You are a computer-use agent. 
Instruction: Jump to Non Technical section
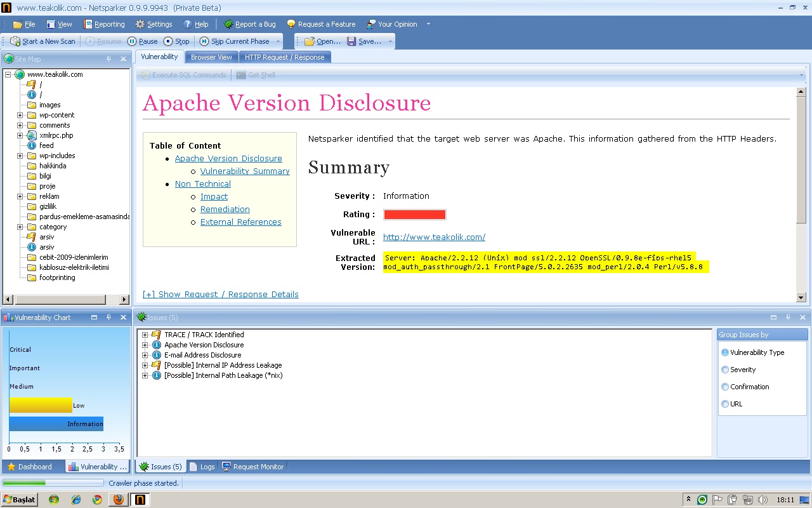[203, 184]
